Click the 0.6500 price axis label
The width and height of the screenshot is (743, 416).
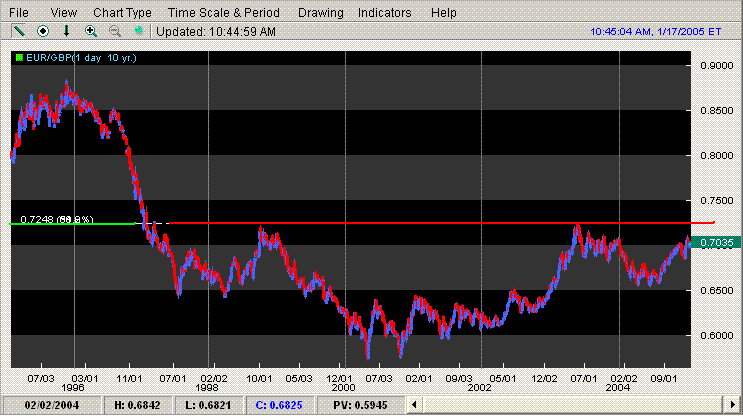click(716, 290)
